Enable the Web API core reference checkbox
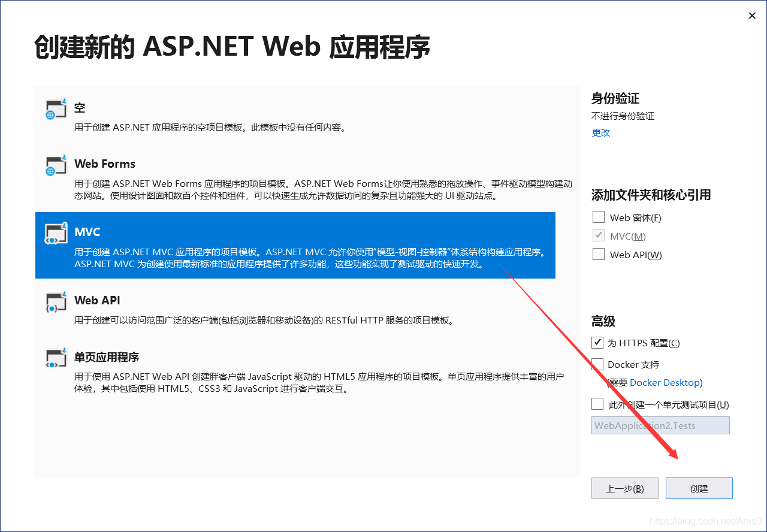The width and height of the screenshot is (767, 532). pyautogui.click(x=598, y=254)
